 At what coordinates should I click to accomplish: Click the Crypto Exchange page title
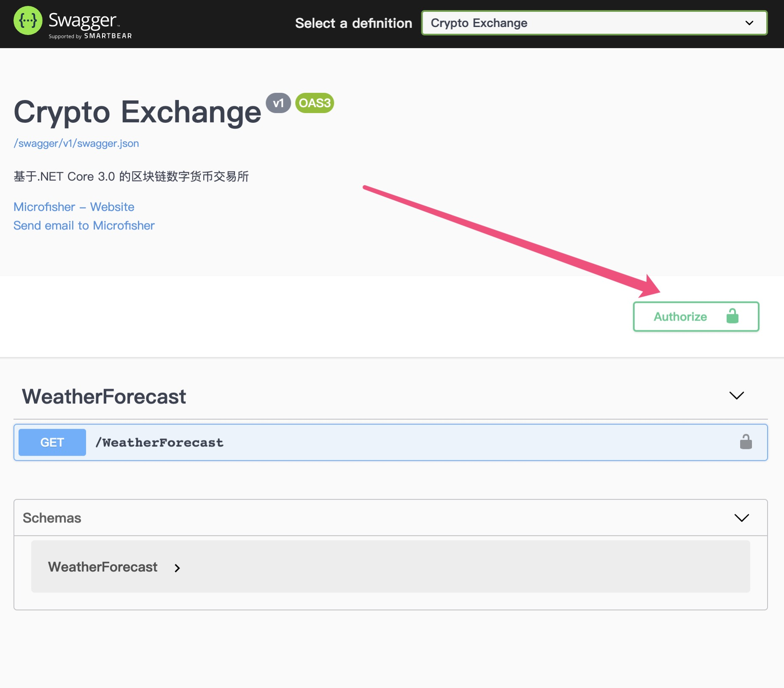[x=137, y=112]
